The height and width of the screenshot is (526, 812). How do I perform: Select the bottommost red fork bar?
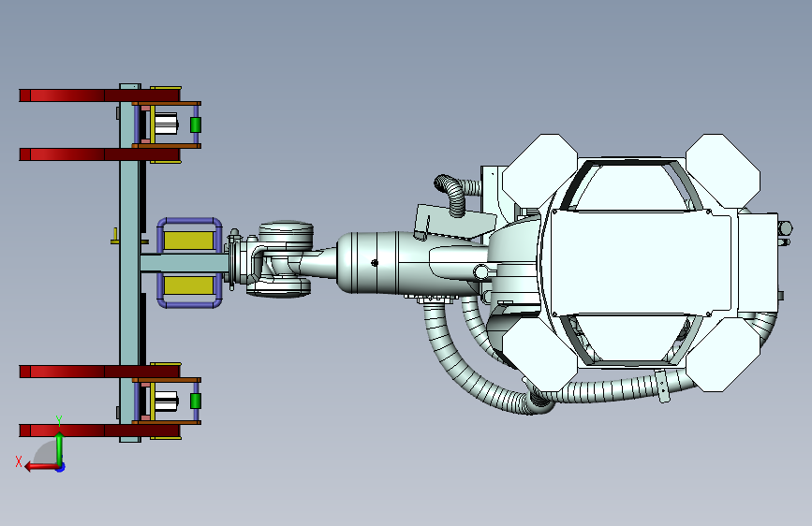(x=99, y=431)
